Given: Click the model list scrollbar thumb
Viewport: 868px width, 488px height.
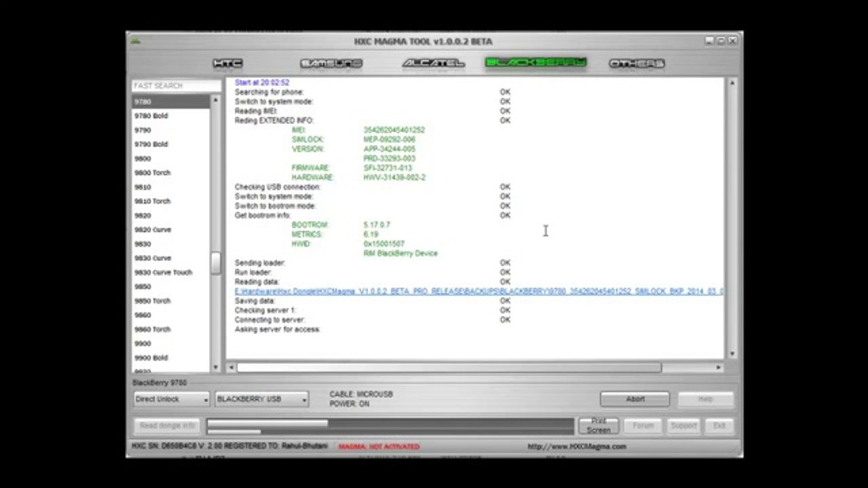Looking at the screenshot, I should pos(216,263).
